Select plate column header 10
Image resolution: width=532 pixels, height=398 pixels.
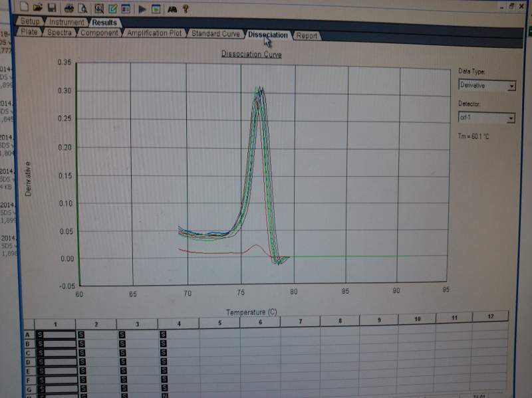[418, 319]
